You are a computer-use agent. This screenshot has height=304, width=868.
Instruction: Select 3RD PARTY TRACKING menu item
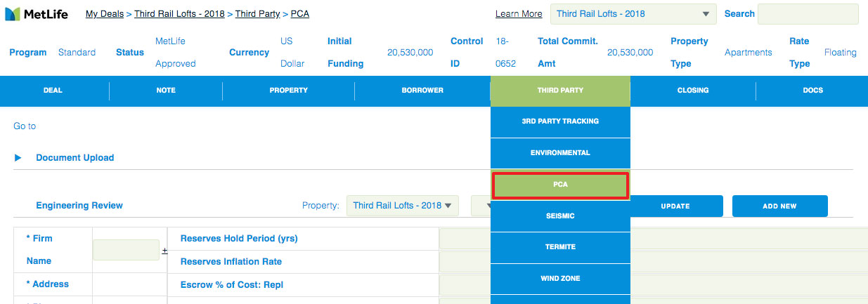coord(560,121)
